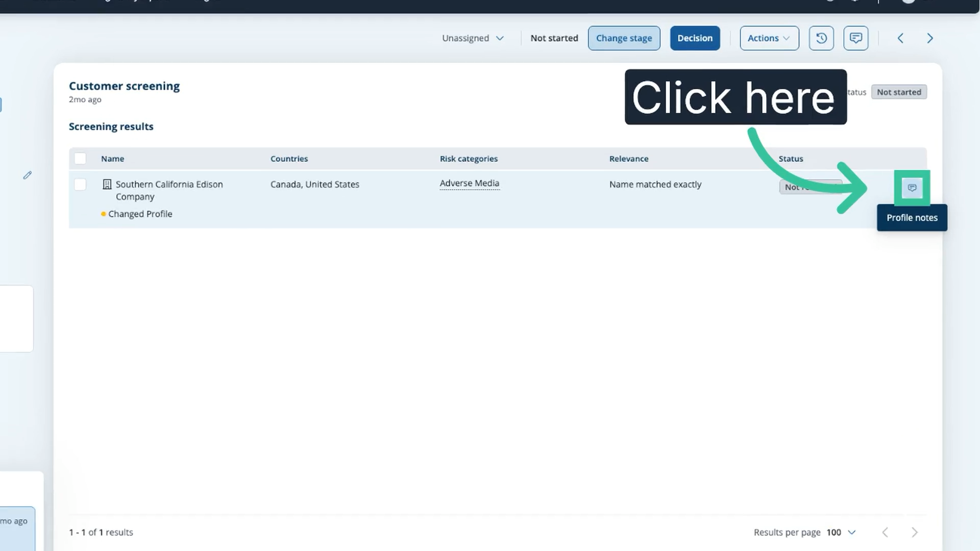980x551 pixels.
Task: Open the Unassigned assignee dropdown
Action: (x=473, y=38)
